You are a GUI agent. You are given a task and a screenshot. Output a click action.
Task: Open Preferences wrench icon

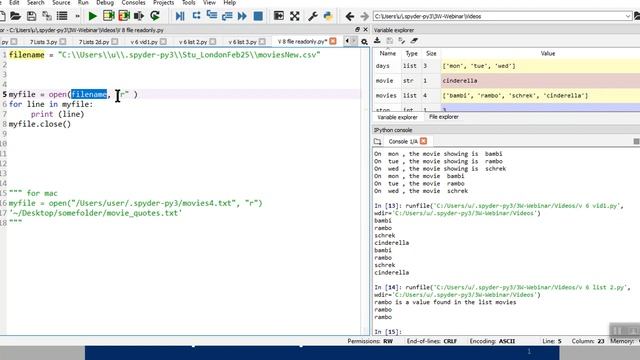[313, 16]
